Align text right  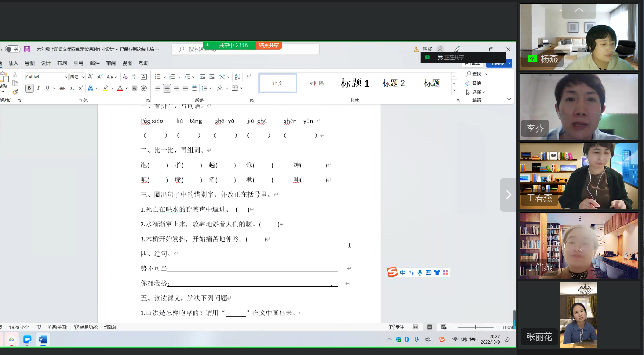176,88
